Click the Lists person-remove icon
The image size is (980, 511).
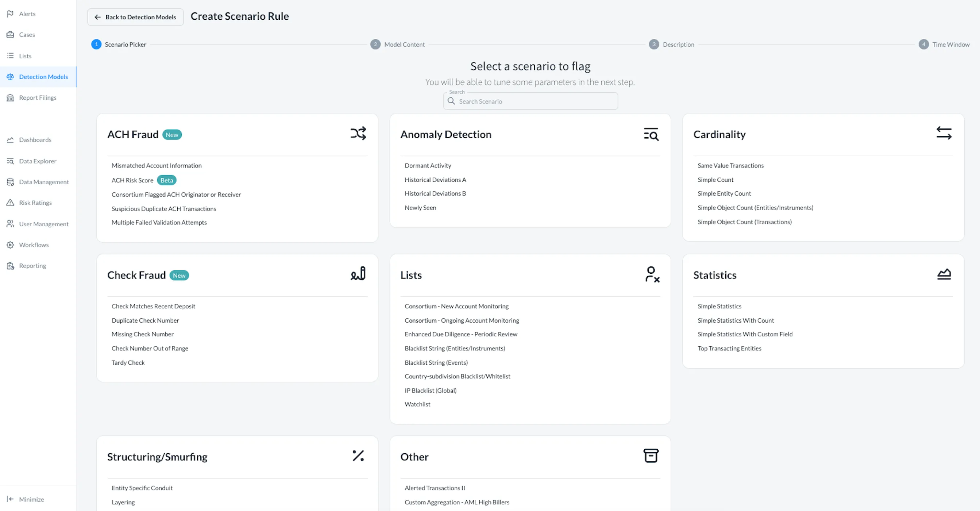[x=652, y=274]
